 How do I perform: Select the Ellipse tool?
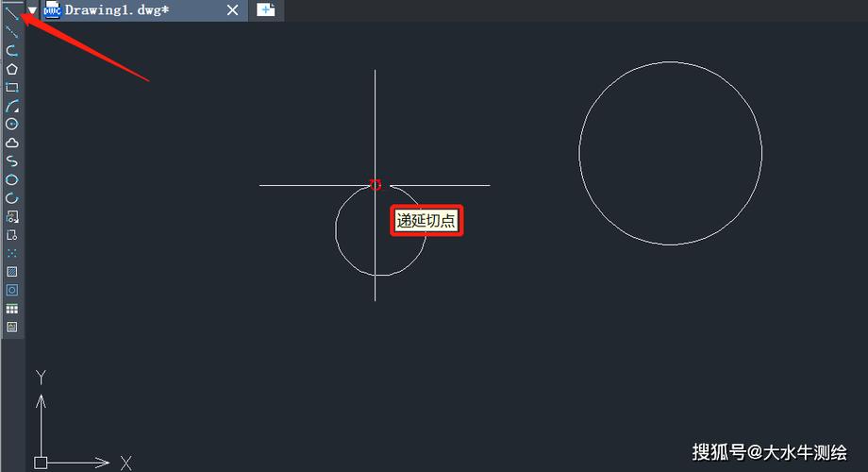tap(11, 179)
